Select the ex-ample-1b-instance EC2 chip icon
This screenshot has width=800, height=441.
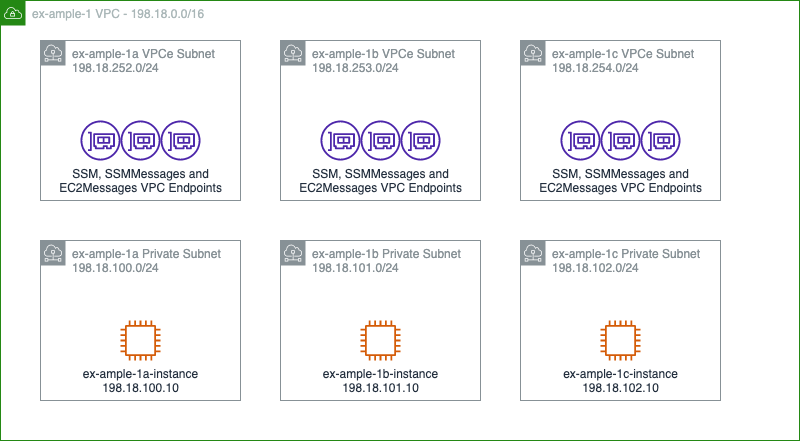380,340
